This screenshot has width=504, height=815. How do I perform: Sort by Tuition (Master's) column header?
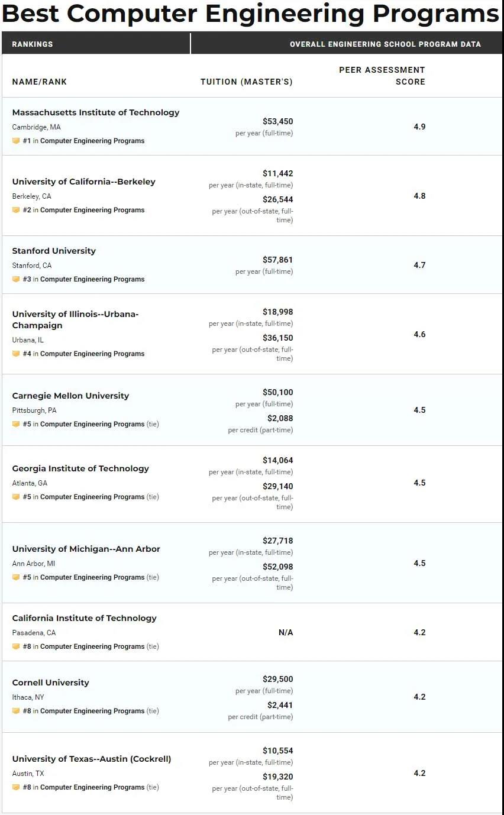click(247, 82)
